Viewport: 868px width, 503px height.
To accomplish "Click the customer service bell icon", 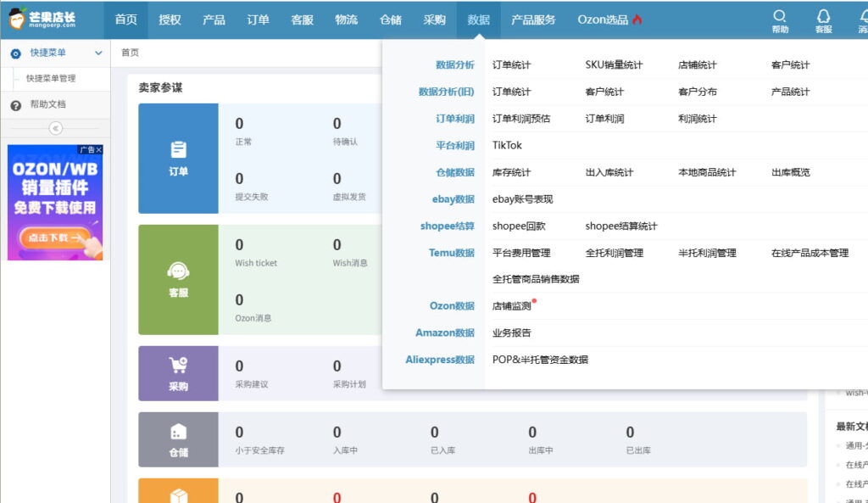I will 822,17.
